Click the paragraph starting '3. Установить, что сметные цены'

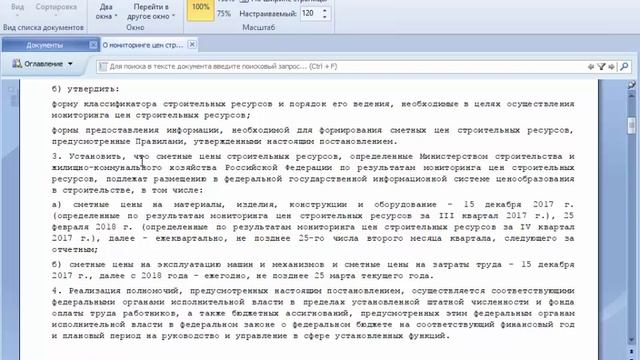(x=313, y=173)
